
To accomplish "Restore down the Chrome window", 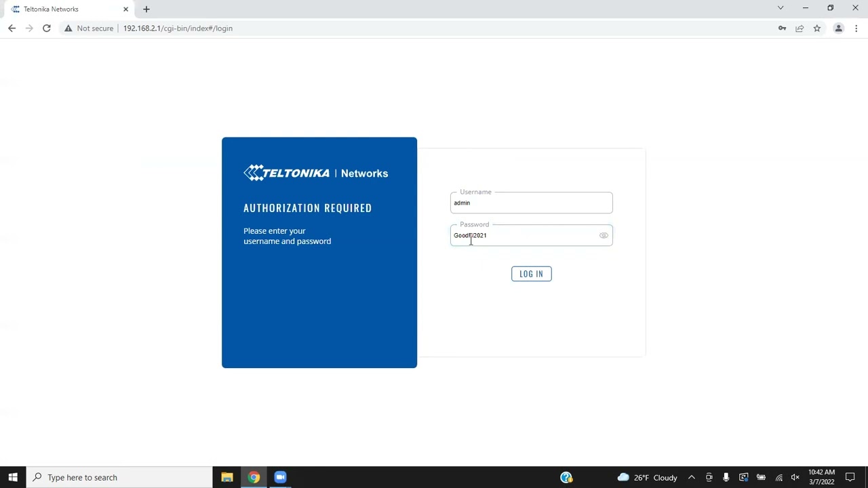I will click(x=831, y=8).
